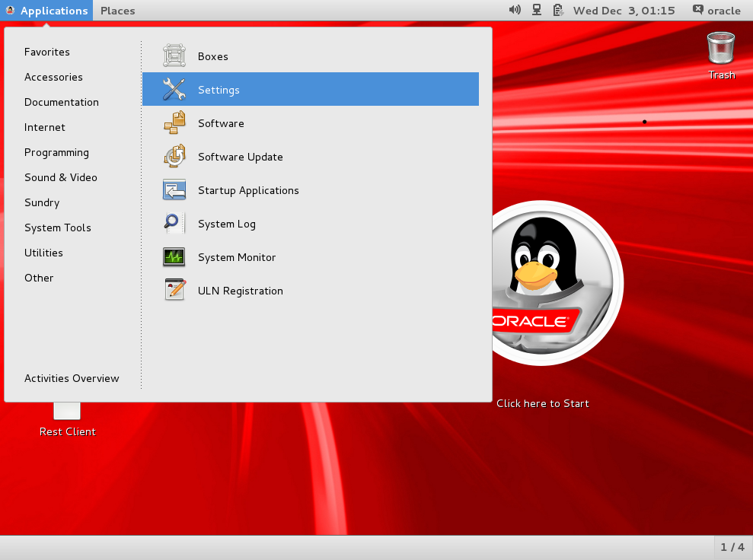The image size is (753, 560).
Task: Click the Trash label on desktop
Action: coord(721,75)
